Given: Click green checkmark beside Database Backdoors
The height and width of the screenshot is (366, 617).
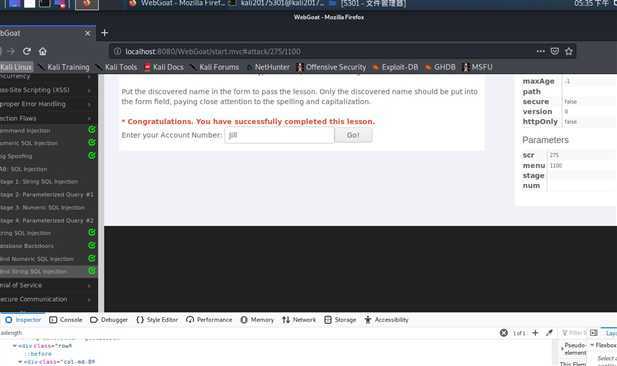Looking at the screenshot, I should (92, 245).
